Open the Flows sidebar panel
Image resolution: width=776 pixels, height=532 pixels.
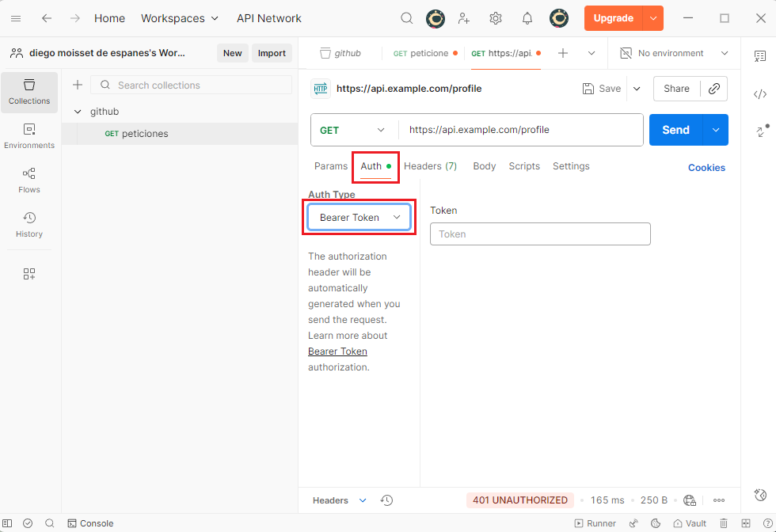(x=29, y=180)
